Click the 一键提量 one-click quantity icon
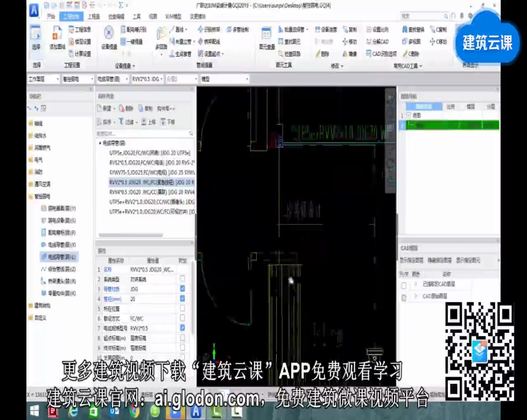The image size is (527, 420). [x=132, y=42]
